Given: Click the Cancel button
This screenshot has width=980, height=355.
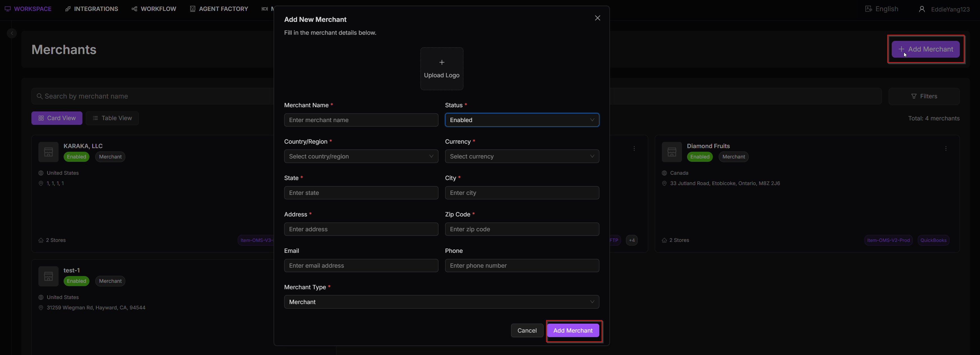Looking at the screenshot, I should tap(526, 331).
